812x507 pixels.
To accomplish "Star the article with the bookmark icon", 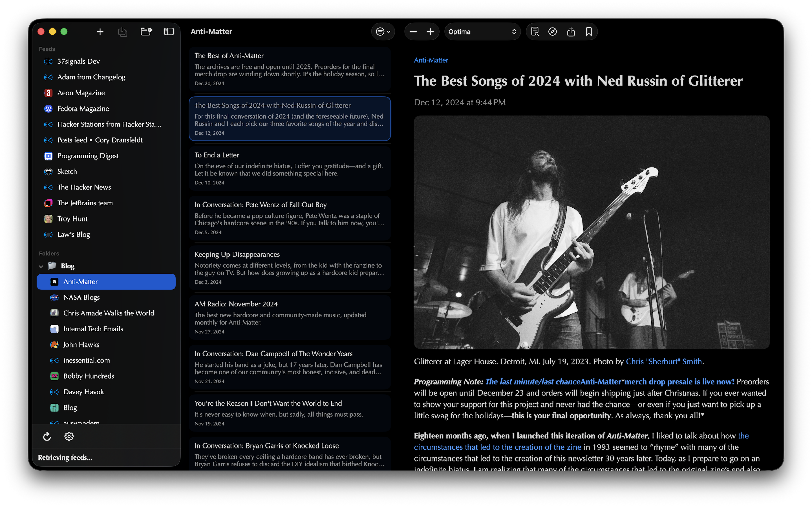I will click(x=589, y=32).
